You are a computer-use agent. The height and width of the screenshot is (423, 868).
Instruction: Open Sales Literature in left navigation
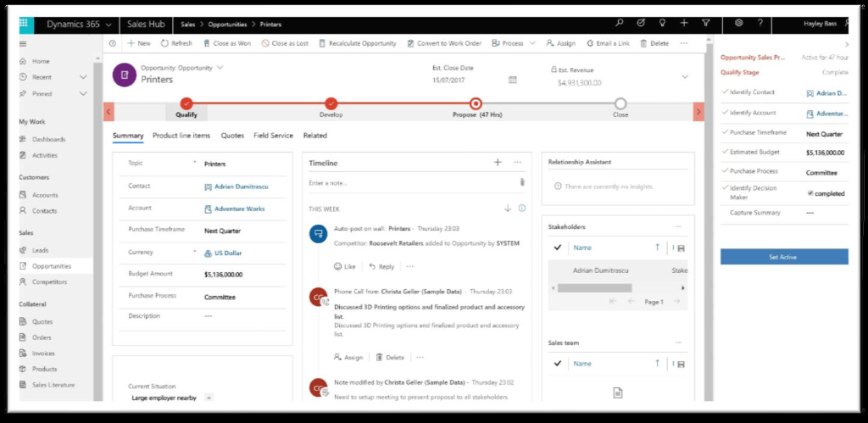point(53,385)
